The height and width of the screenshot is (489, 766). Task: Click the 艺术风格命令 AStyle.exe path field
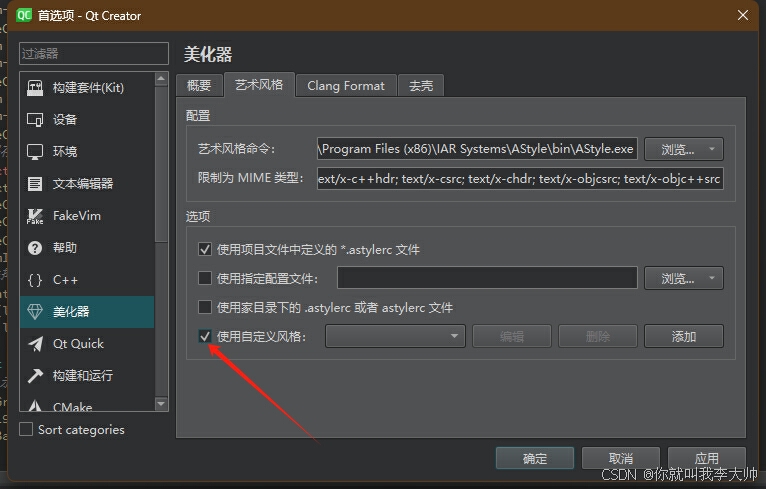pos(477,149)
